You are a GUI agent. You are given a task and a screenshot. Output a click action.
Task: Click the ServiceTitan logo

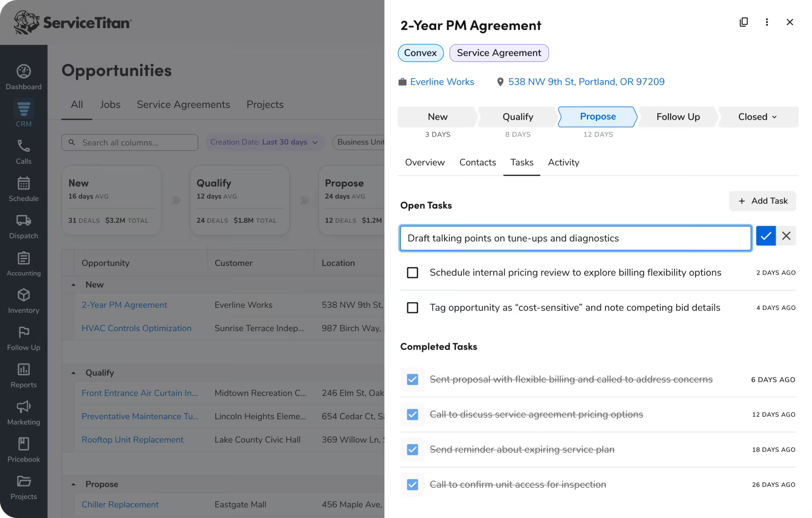pyautogui.click(x=73, y=22)
